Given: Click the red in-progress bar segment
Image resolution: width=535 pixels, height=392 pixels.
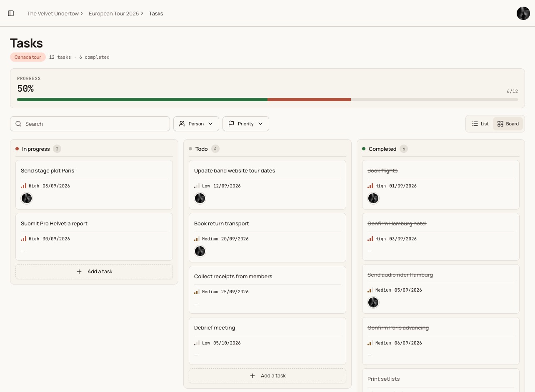Looking at the screenshot, I should pos(309,100).
